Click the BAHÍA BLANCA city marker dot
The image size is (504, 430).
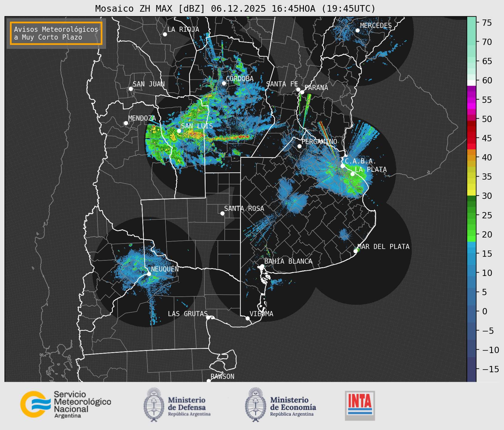[x=262, y=266]
